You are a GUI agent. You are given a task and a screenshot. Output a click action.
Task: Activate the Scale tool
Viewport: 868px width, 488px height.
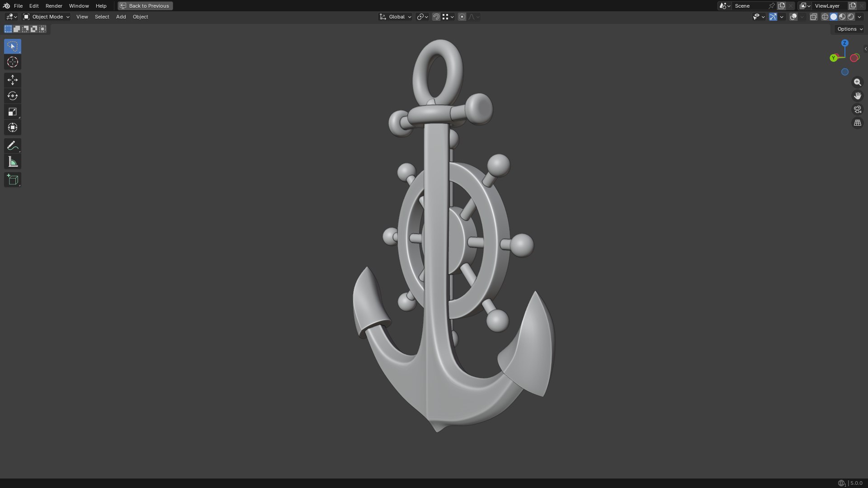click(x=13, y=112)
